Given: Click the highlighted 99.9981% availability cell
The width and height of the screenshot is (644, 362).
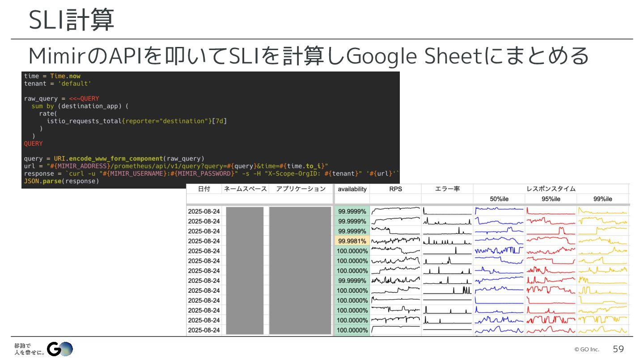Looking at the screenshot, I should tap(352, 241).
